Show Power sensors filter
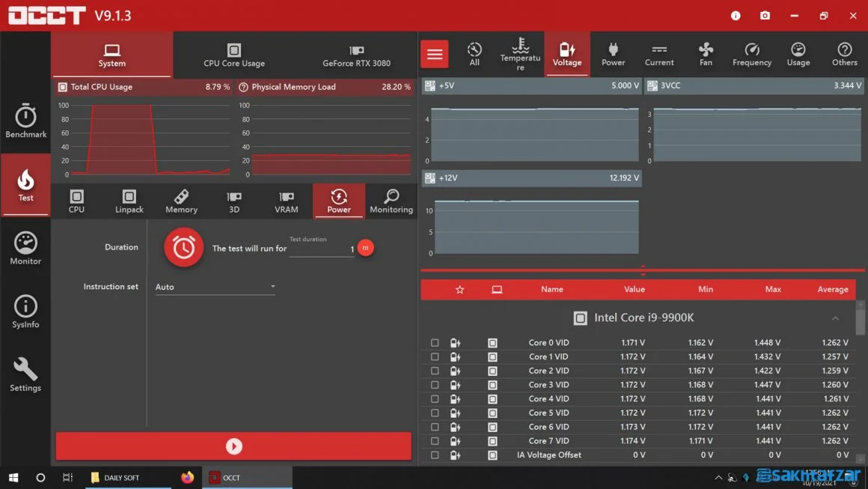868x489 pixels. [614, 54]
